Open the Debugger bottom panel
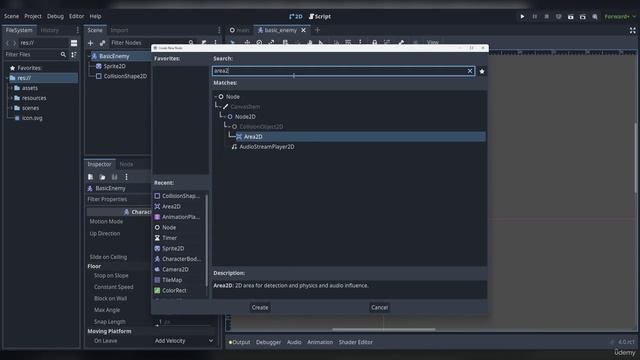The image size is (640, 360). [x=268, y=342]
